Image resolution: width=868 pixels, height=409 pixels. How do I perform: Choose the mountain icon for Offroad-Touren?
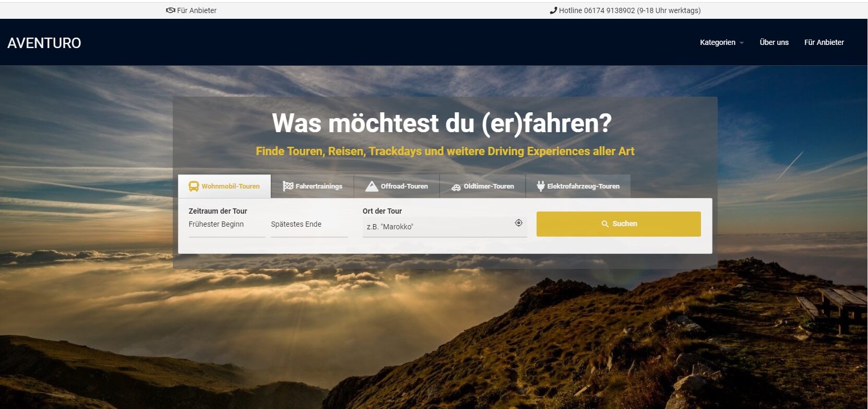[372, 186]
